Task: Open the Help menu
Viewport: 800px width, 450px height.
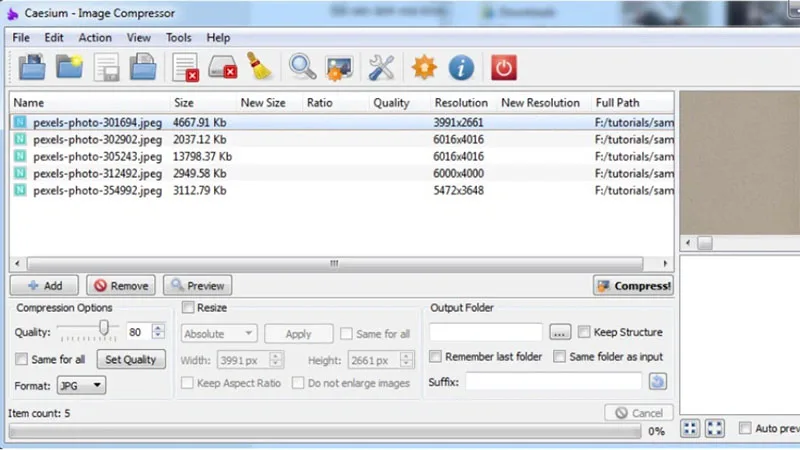Action: [218, 38]
